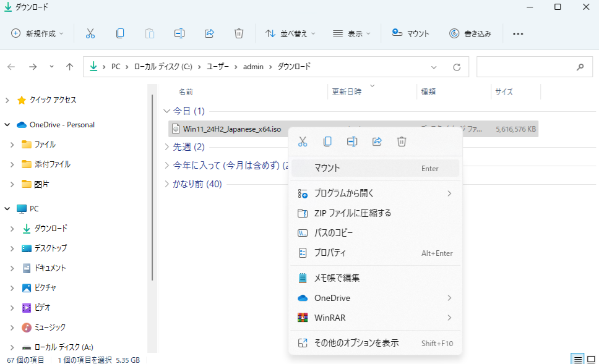Click the delete trash icon in context menu
599x364 pixels.
coord(402,142)
